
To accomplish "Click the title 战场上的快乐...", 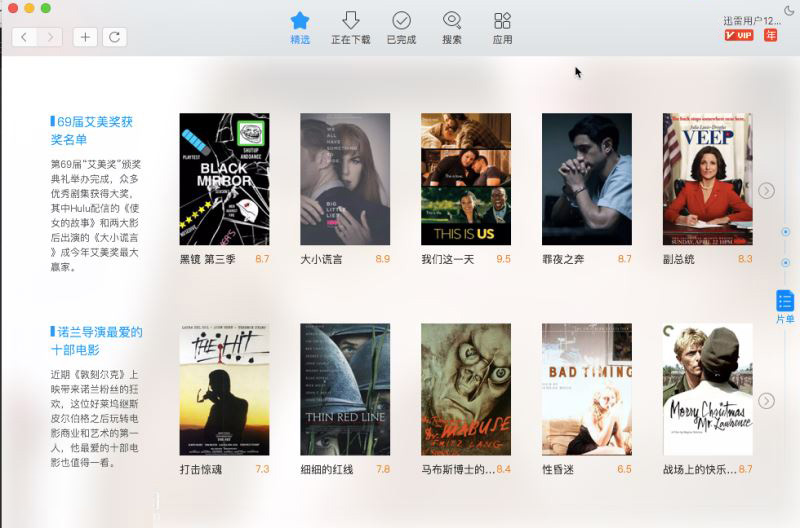I will (699, 469).
